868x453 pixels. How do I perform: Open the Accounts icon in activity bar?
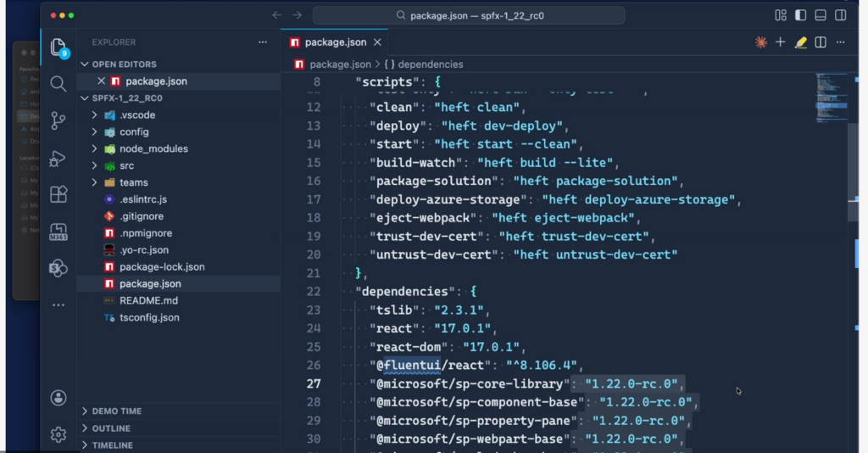pos(58,397)
